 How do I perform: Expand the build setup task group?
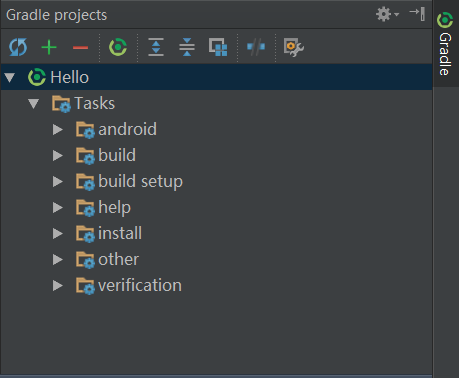point(58,181)
